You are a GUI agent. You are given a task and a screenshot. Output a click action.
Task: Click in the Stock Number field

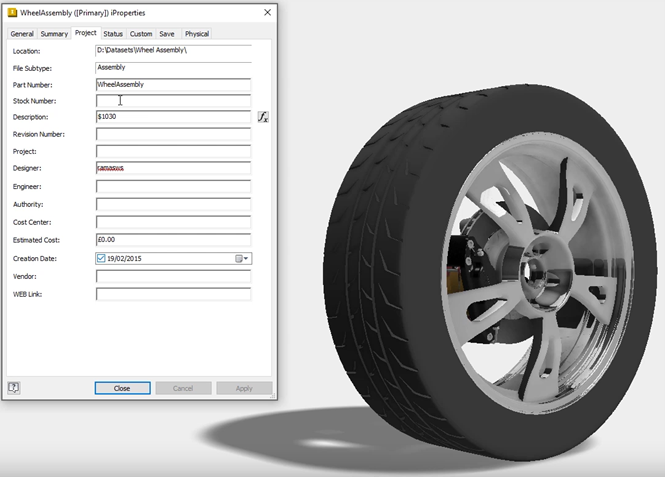click(173, 101)
